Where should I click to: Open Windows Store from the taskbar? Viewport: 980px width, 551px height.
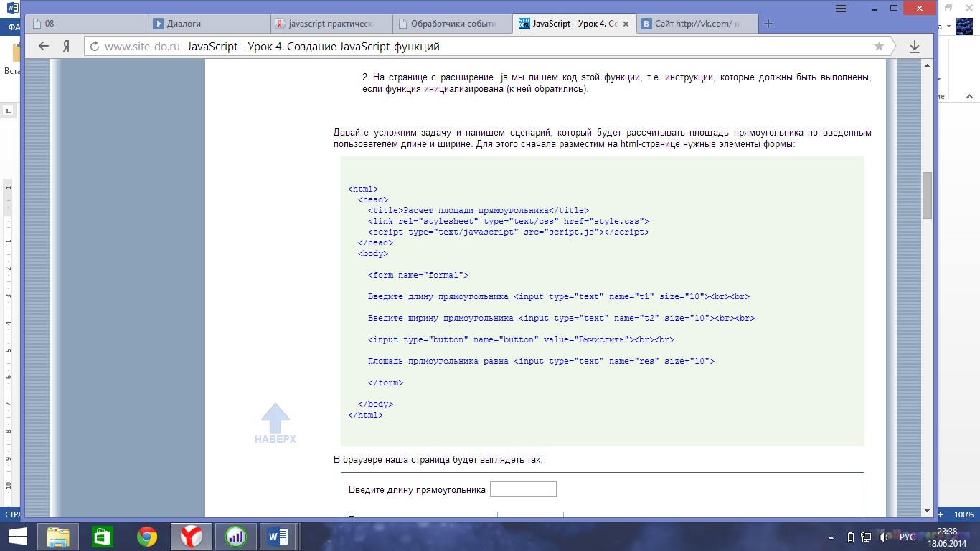pyautogui.click(x=103, y=536)
